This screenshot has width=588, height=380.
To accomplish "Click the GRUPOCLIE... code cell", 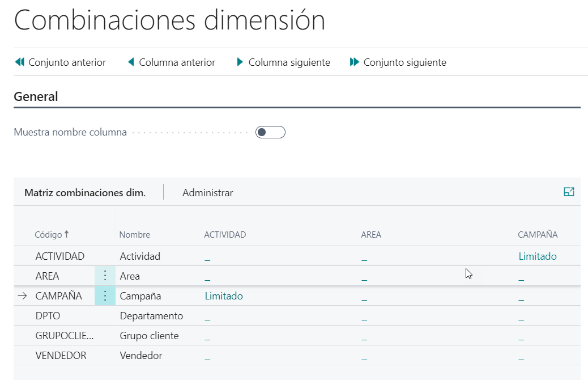I will [64, 336].
